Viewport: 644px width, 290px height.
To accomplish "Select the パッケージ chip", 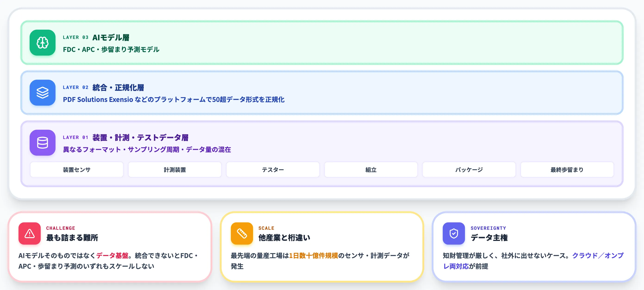I will coord(469,170).
